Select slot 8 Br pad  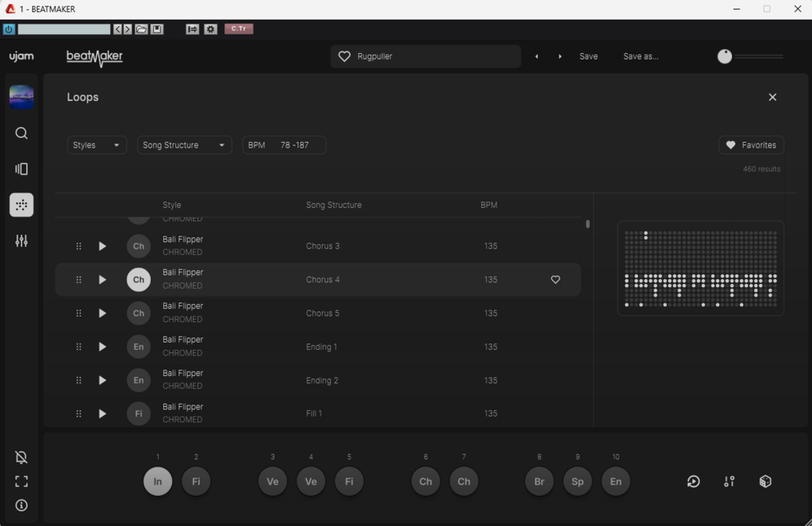point(539,482)
